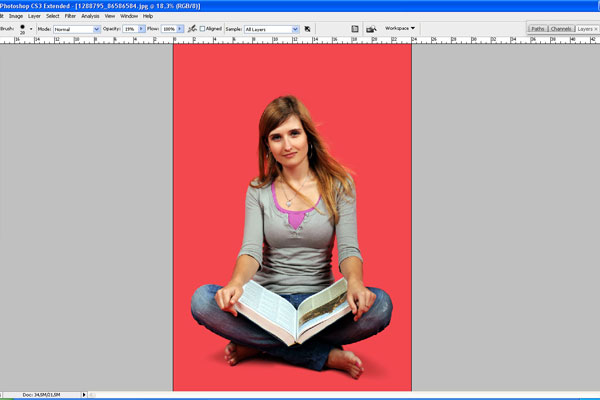The width and height of the screenshot is (600, 400).
Task: Click the ignore adjustment layers icon
Action: click(x=307, y=29)
